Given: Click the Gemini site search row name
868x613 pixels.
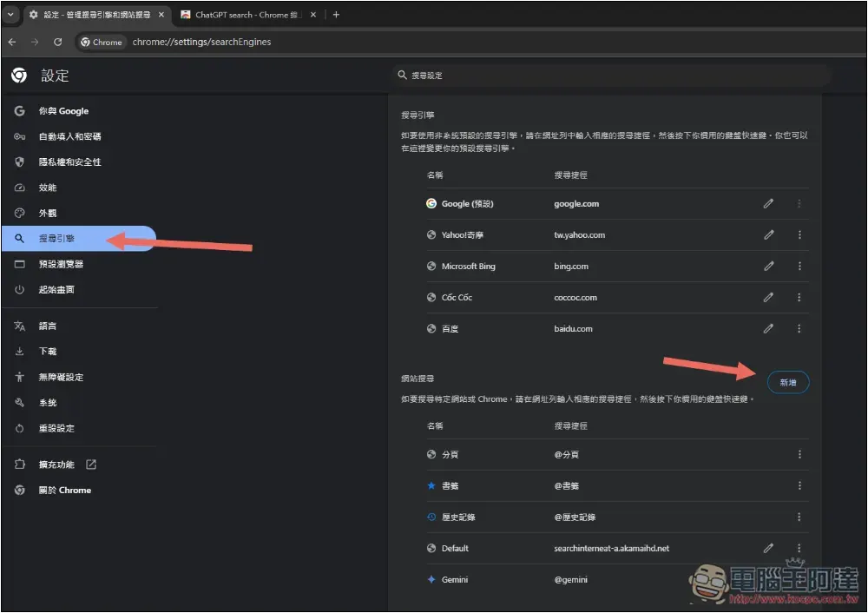Looking at the screenshot, I should [x=455, y=579].
